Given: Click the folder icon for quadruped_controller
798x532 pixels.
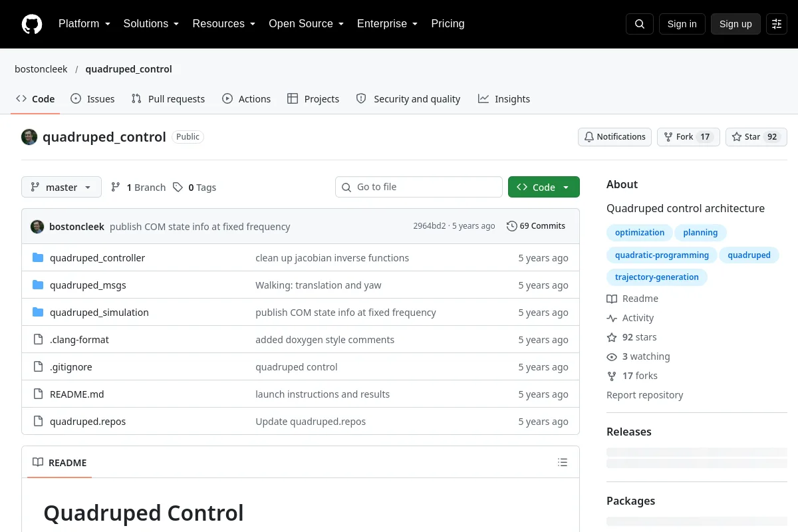Looking at the screenshot, I should 38,258.
